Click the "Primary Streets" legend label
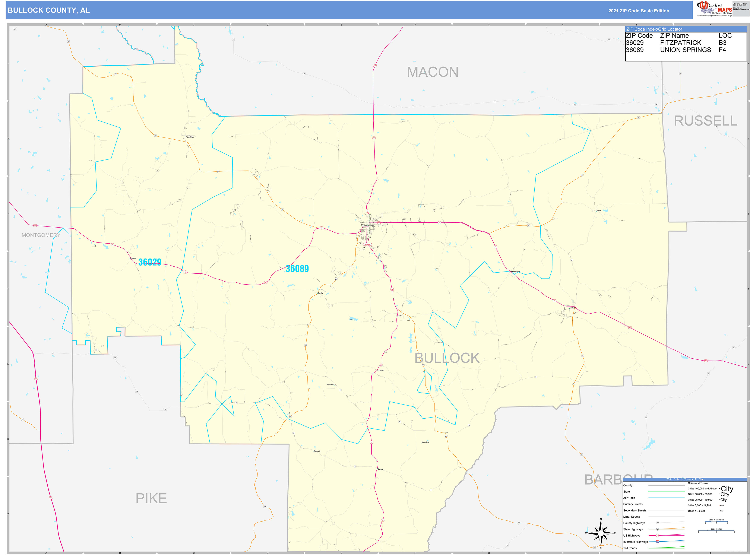The width and height of the screenshot is (756, 555). tap(633, 504)
